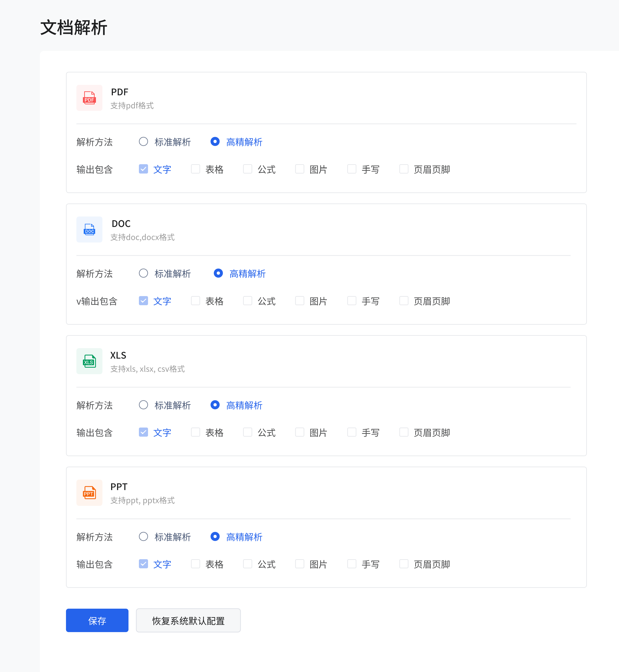Click the blue 保存 button
The width and height of the screenshot is (619, 672).
97,620
